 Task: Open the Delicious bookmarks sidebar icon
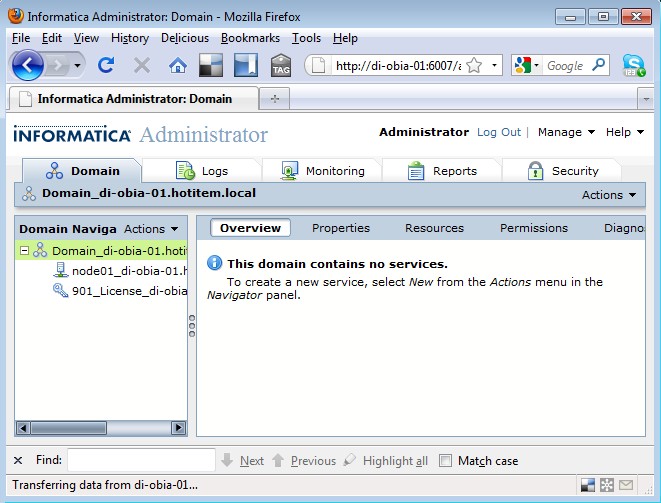coord(246,65)
